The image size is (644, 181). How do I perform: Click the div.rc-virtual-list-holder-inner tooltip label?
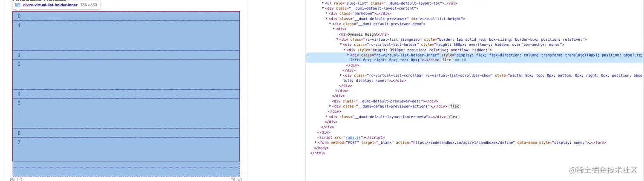point(50,5)
